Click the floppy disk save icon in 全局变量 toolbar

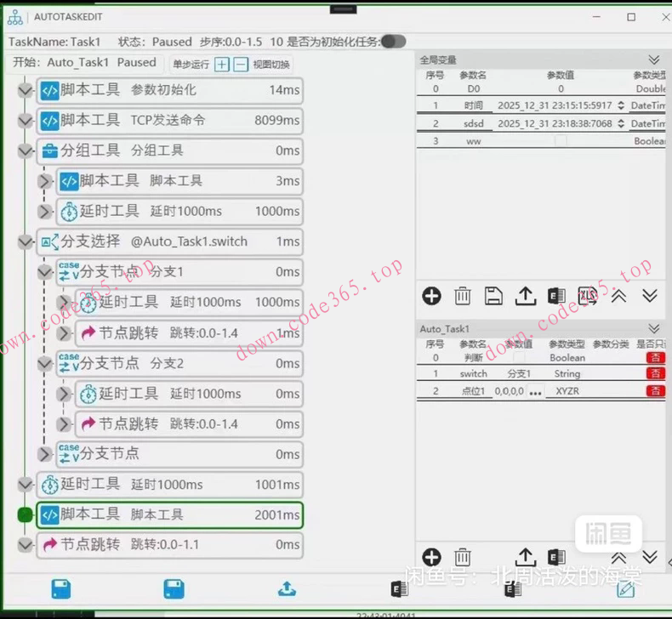point(493,296)
